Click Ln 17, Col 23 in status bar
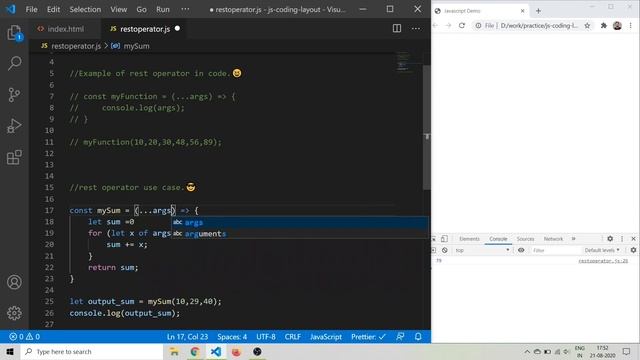Image resolution: width=640 pixels, height=360 pixels. click(x=187, y=337)
